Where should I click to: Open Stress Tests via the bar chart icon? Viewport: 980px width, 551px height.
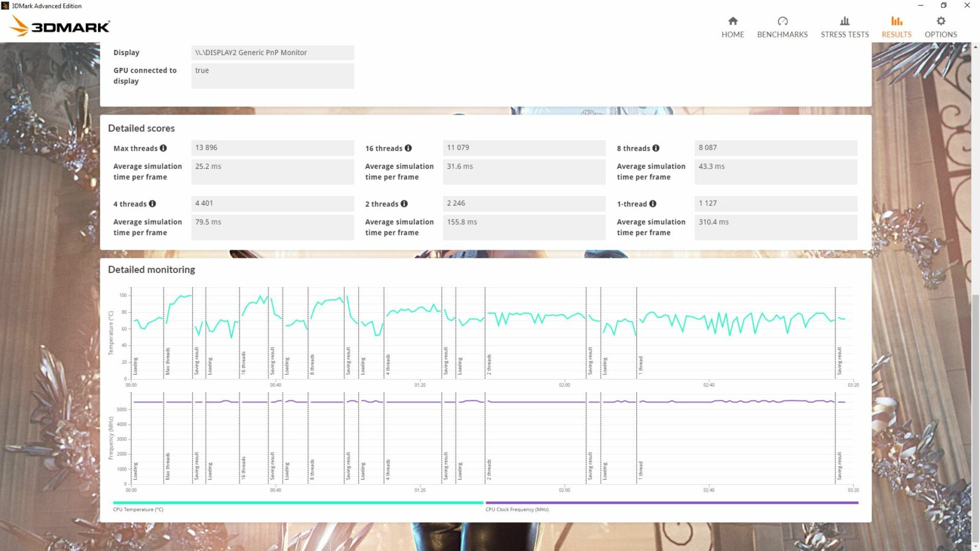click(845, 26)
